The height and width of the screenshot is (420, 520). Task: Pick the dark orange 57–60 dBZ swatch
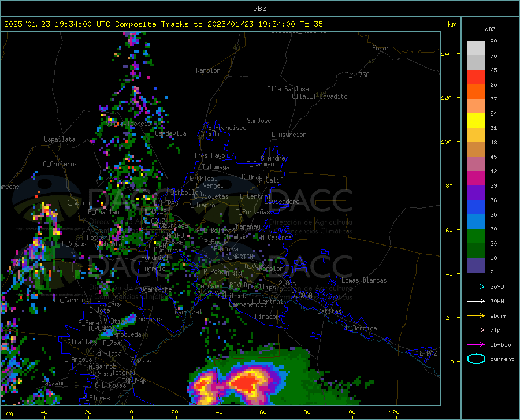click(476, 91)
